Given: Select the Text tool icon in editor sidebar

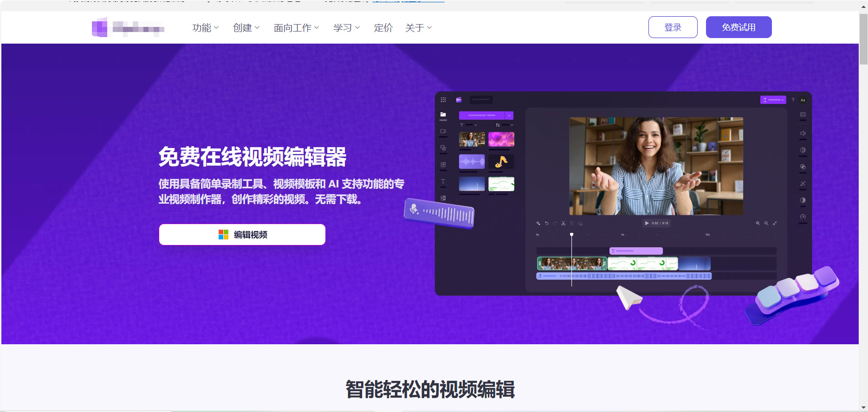Looking at the screenshot, I should [x=443, y=181].
